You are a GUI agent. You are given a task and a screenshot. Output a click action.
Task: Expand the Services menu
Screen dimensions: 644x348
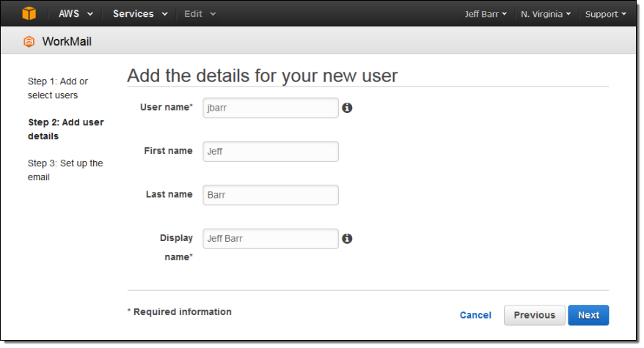click(x=139, y=14)
